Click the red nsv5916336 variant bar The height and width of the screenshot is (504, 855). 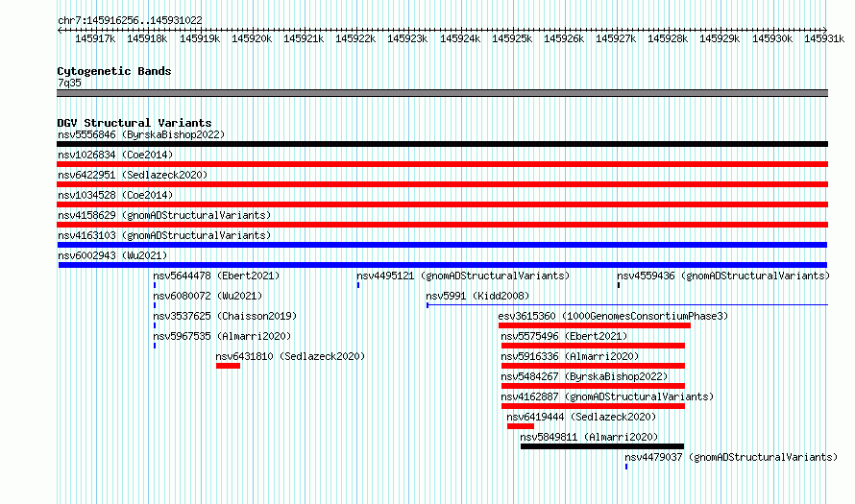[593, 366]
